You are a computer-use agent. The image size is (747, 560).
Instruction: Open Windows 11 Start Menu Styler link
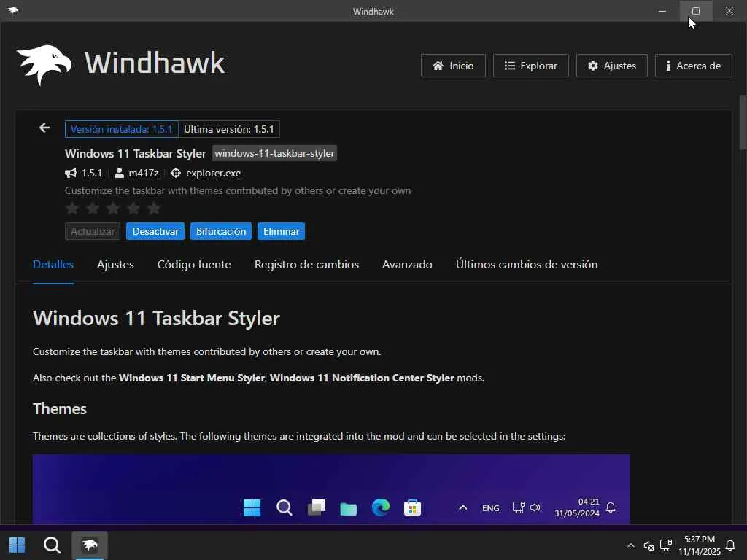tap(192, 378)
